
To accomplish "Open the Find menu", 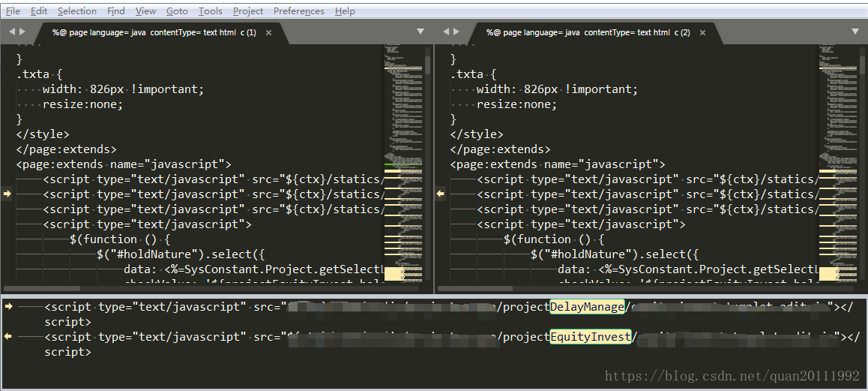I will 115,11.
